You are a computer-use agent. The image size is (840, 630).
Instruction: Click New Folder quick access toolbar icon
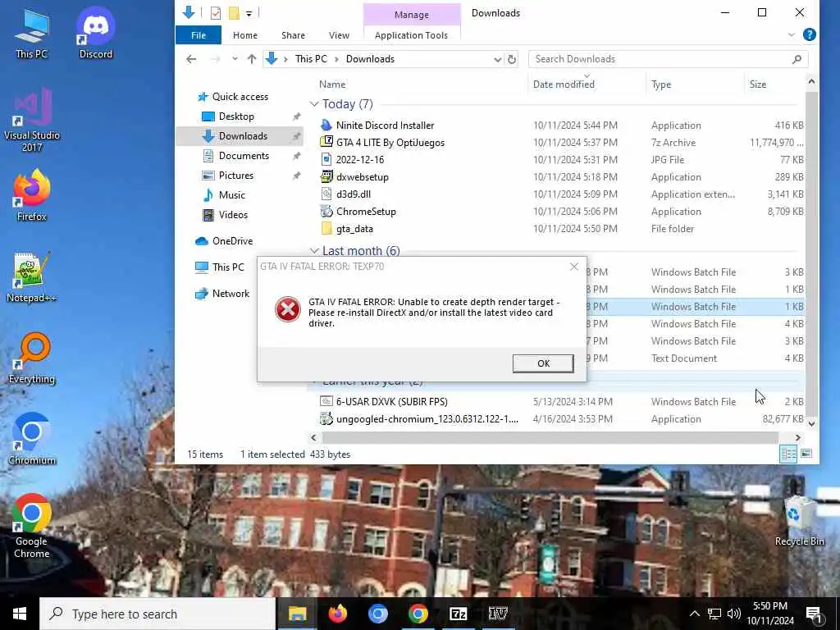point(234,13)
